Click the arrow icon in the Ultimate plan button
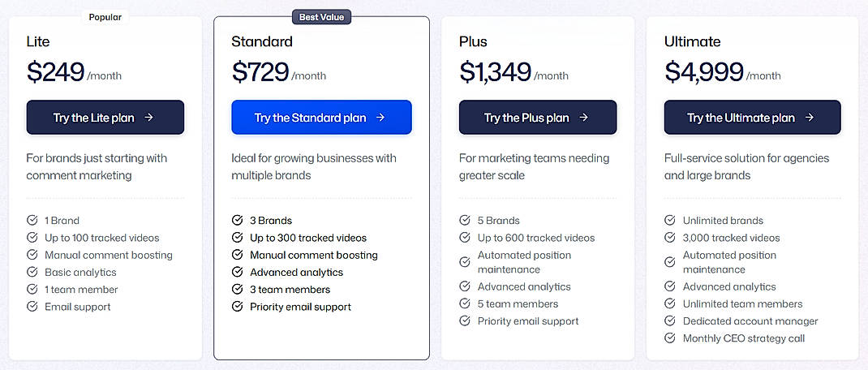Image resolution: width=868 pixels, height=370 pixels. pyautogui.click(x=809, y=118)
